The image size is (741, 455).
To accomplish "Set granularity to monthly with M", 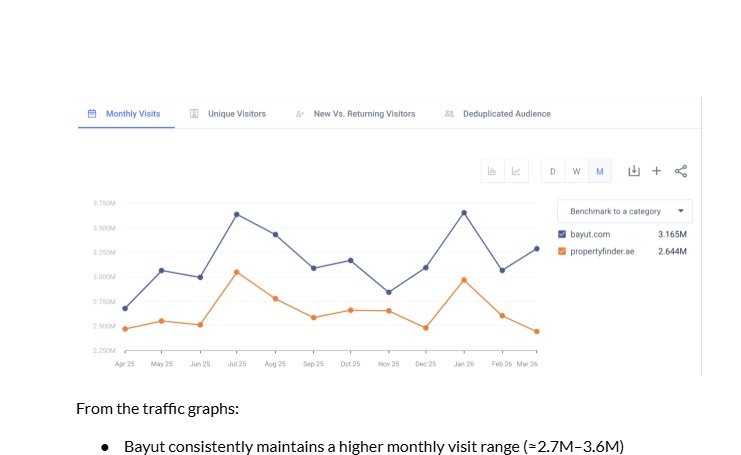I will tap(600, 171).
